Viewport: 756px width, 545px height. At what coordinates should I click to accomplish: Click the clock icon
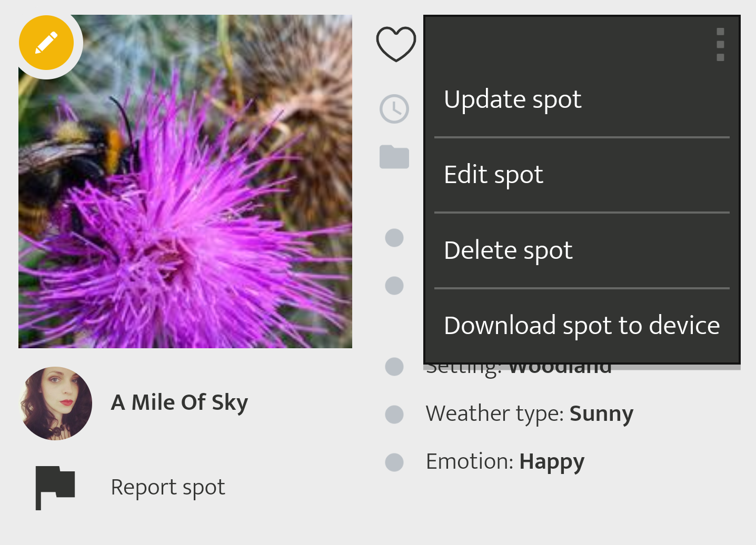[394, 109]
